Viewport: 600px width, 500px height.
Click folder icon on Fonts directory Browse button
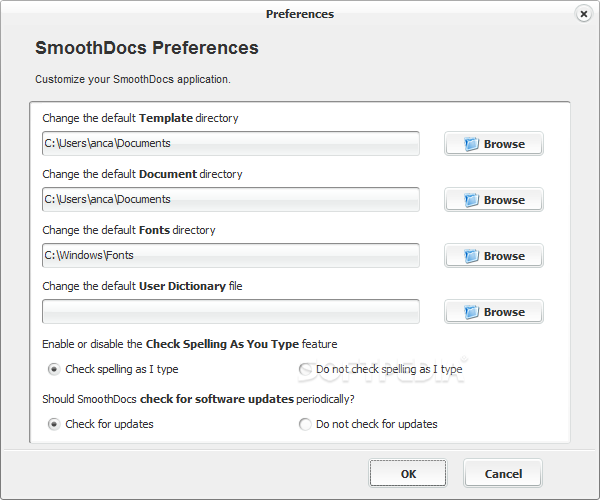[x=471, y=256]
